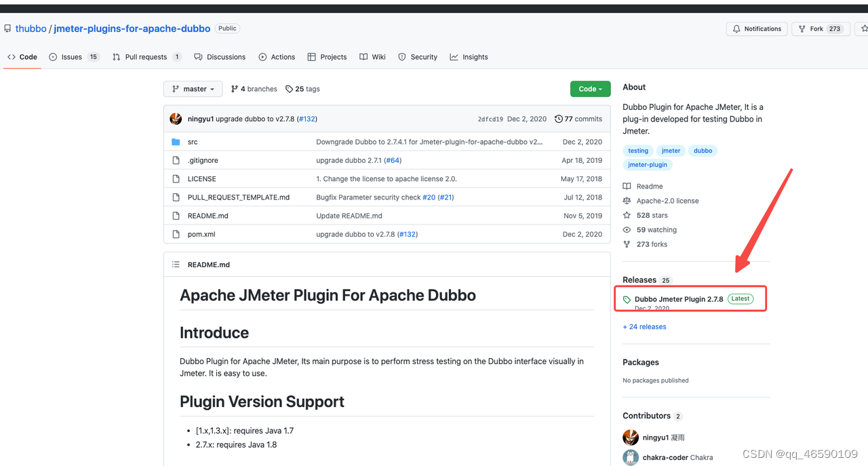This screenshot has height=466, width=868.
Task: Click file icon beside README.md in file list
Action: point(176,216)
